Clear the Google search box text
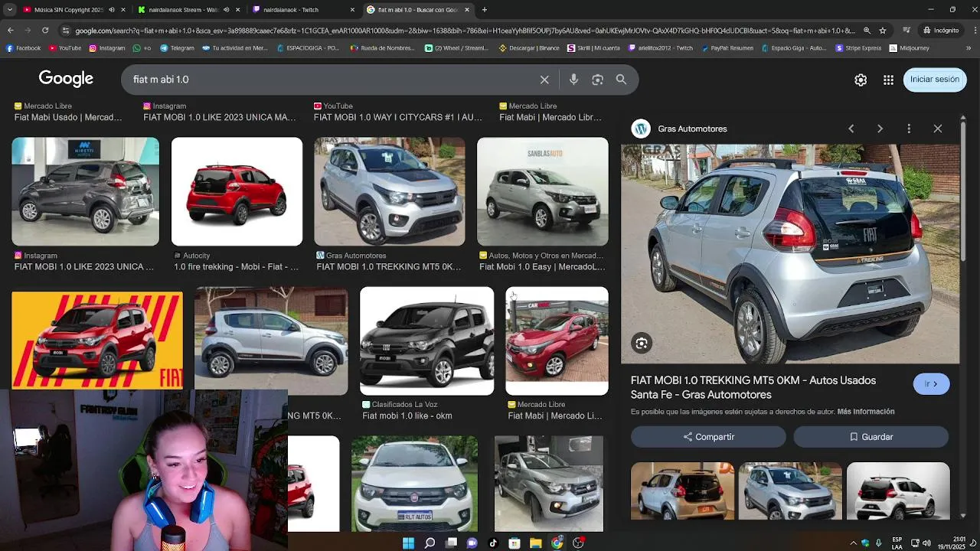Image resolution: width=980 pixels, height=551 pixels. [x=544, y=80]
